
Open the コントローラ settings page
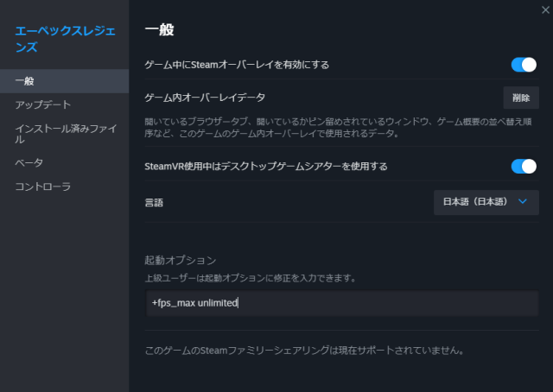43,187
